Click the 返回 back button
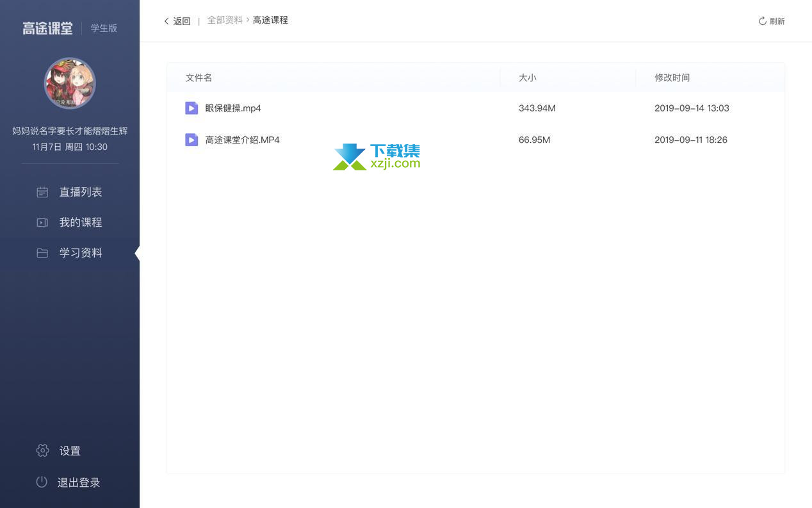812x508 pixels. [x=177, y=21]
